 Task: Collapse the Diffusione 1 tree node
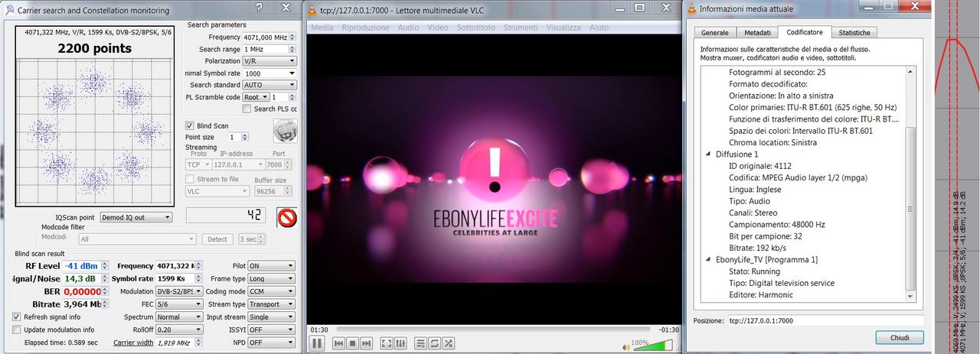(708, 154)
